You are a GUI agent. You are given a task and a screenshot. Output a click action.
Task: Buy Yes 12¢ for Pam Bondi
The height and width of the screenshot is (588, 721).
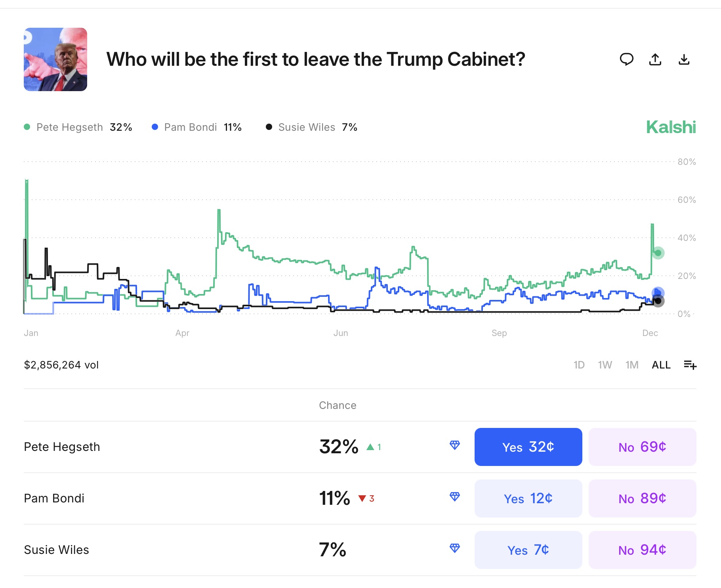pos(528,498)
